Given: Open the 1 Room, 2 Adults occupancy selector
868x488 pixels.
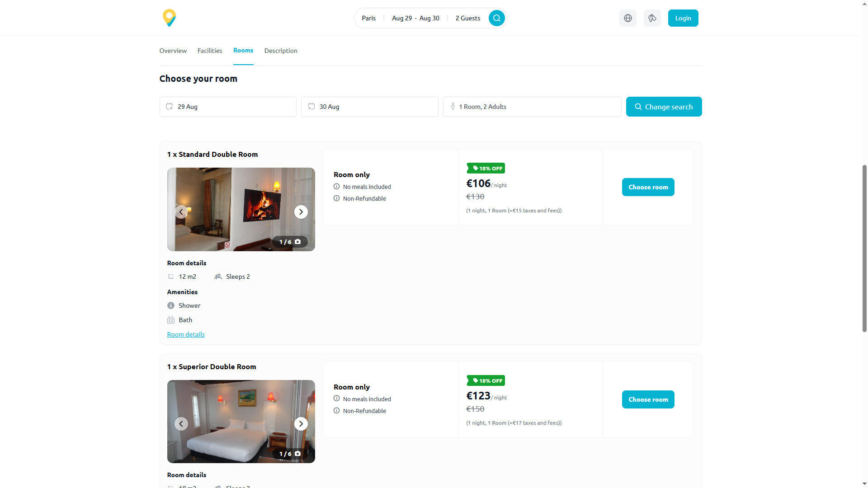Looking at the screenshot, I should coord(532,106).
